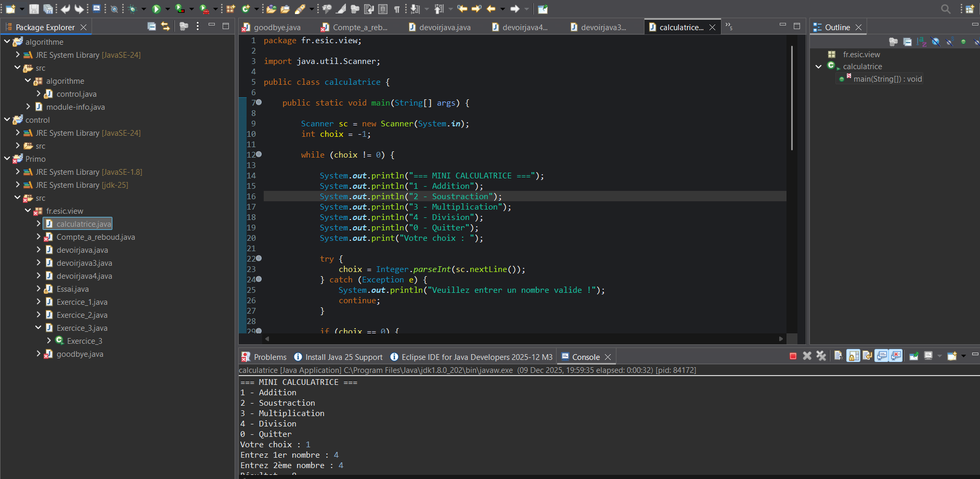The width and height of the screenshot is (980, 479).
Task: Navigate Back with the yellow left arrow
Action: click(491, 9)
